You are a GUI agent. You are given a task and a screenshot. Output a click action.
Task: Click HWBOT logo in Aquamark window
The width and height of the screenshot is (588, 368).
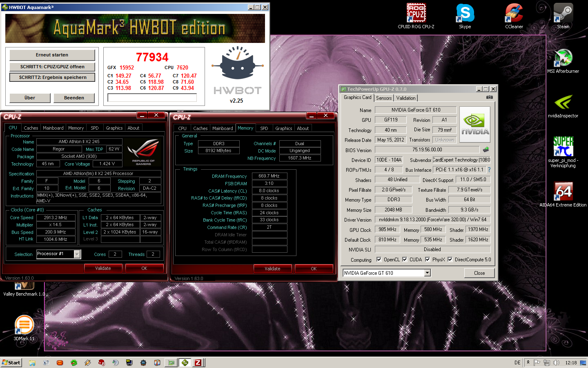[237, 70]
